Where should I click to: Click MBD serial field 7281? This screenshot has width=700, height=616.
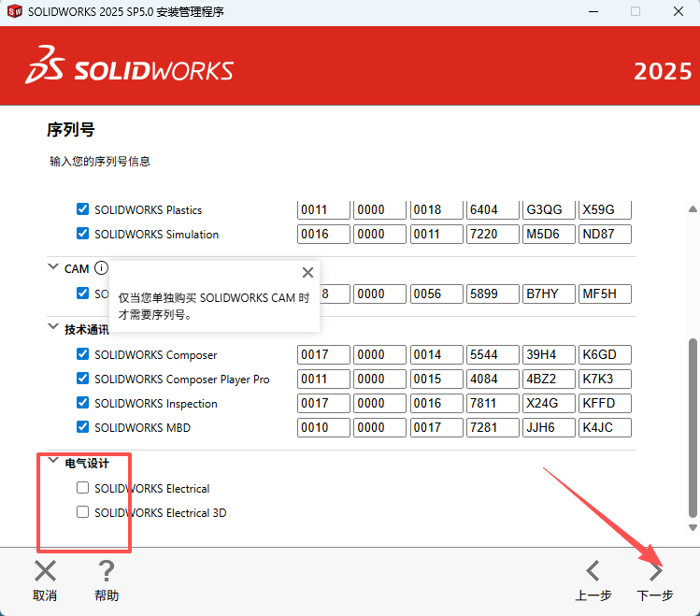[x=493, y=427]
